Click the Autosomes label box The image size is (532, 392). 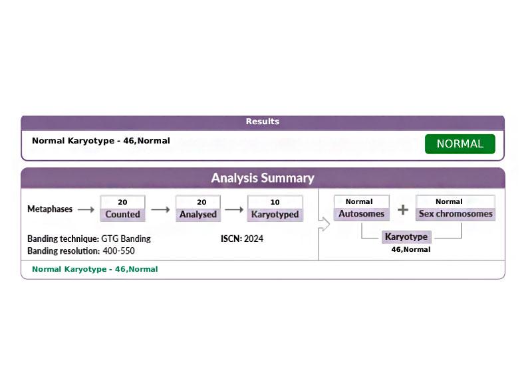click(361, 214)
